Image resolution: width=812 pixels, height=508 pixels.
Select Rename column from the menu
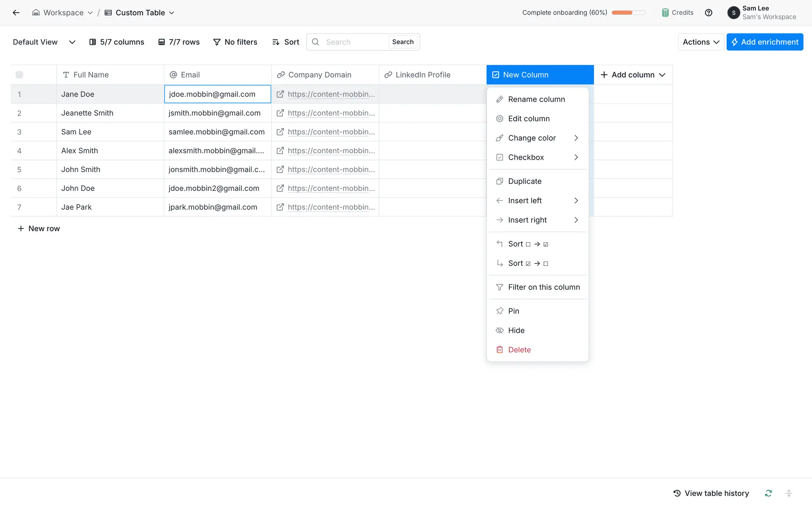click(536, 99)
